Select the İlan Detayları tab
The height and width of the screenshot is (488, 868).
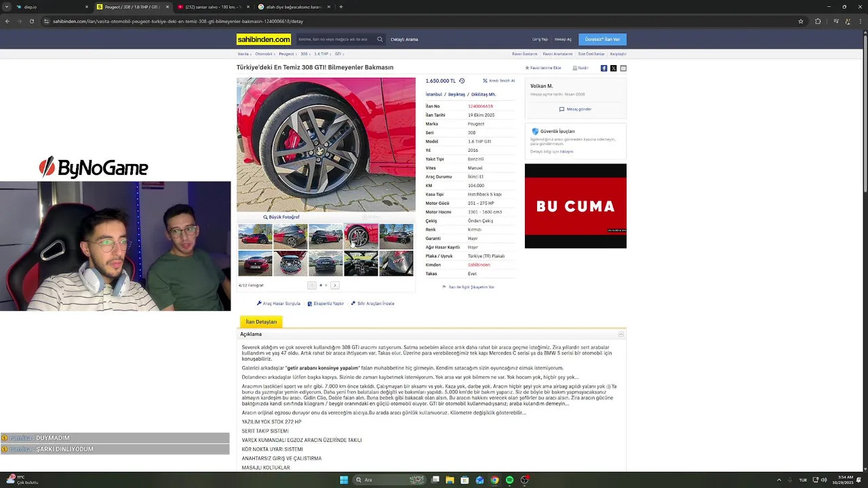pyautogui.click(x=261, y=322)
